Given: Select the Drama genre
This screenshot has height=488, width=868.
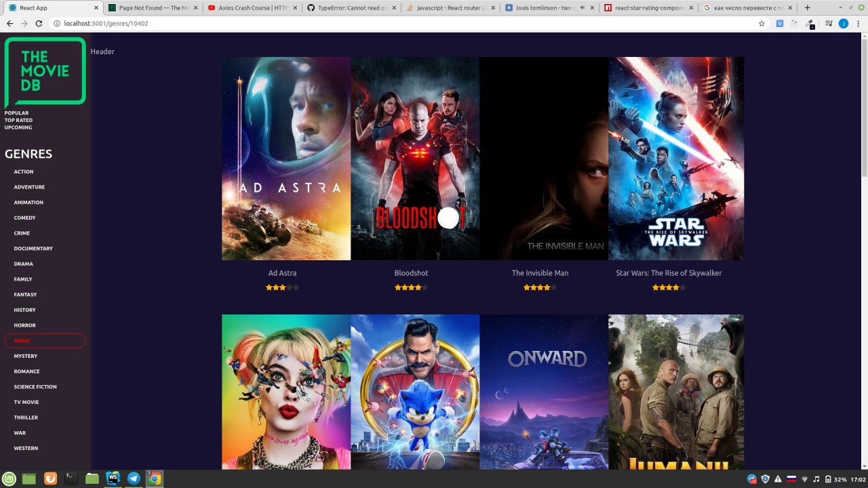Looking at the screenshot, I should (x=24, y=264).
